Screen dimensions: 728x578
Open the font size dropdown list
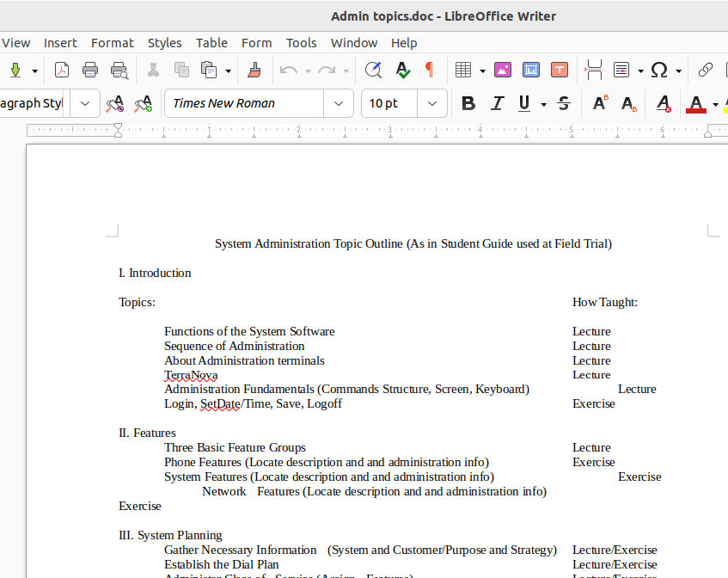[x=432, y=103]
